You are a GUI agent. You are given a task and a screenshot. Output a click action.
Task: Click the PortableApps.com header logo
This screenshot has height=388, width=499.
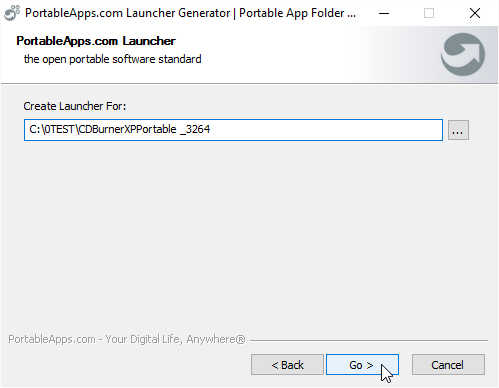pos(463,54)
